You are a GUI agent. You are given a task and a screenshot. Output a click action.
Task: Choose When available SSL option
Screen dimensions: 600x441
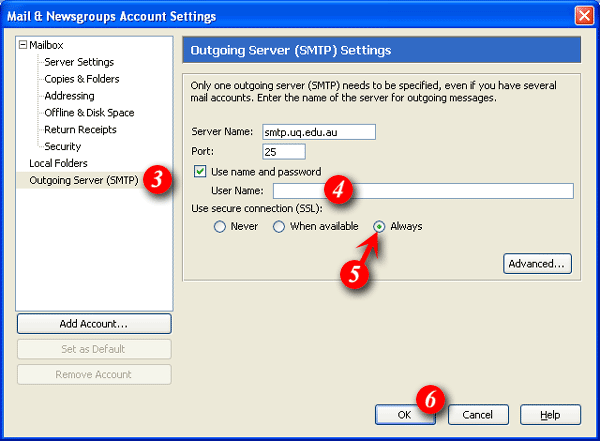click(279, 227)
